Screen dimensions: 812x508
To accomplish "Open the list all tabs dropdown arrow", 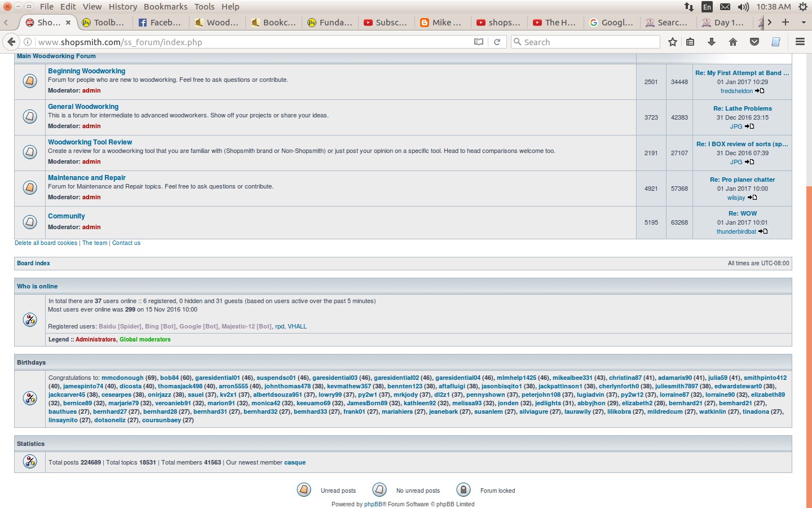I will 804,23.
